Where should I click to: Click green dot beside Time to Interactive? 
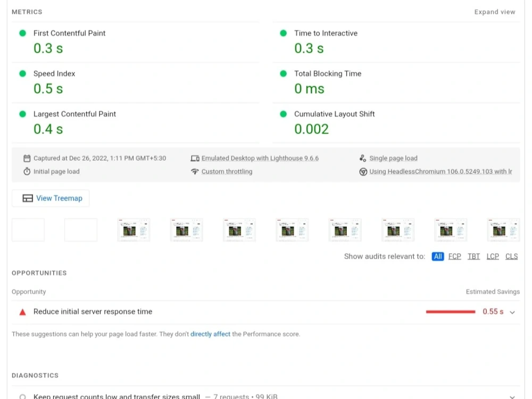[x=284, y=33]
